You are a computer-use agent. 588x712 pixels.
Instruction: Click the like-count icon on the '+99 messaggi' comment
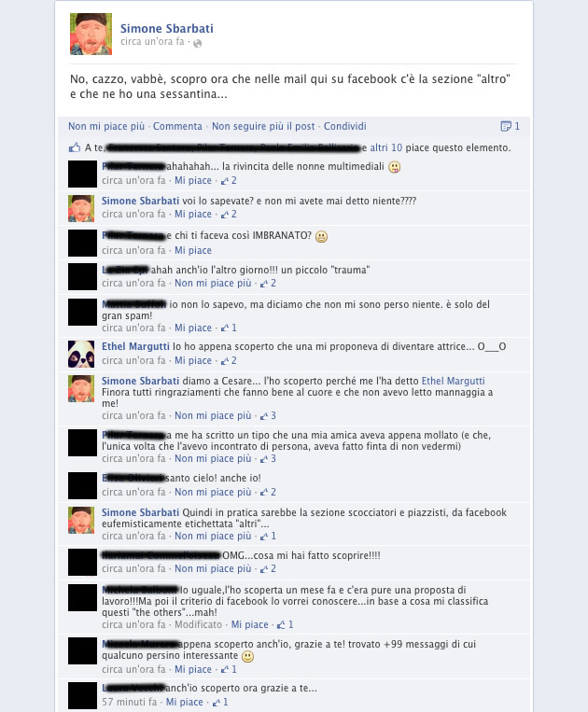click(x=225, y=670)
